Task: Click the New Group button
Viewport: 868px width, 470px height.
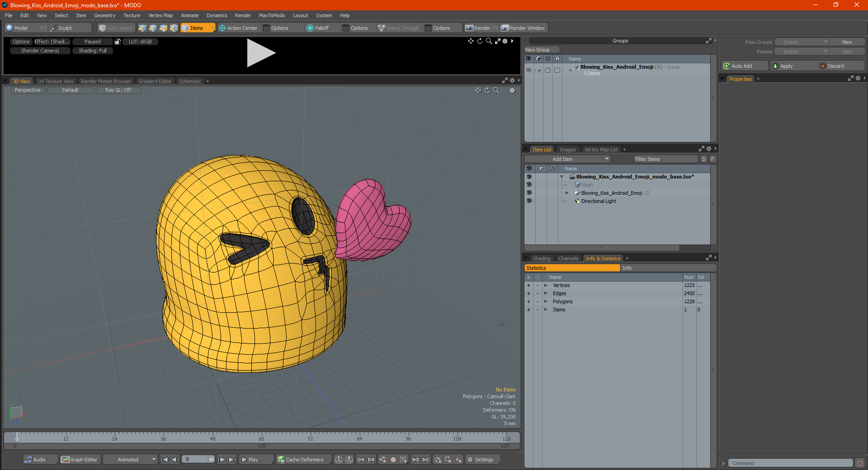Action: (542, 50)
